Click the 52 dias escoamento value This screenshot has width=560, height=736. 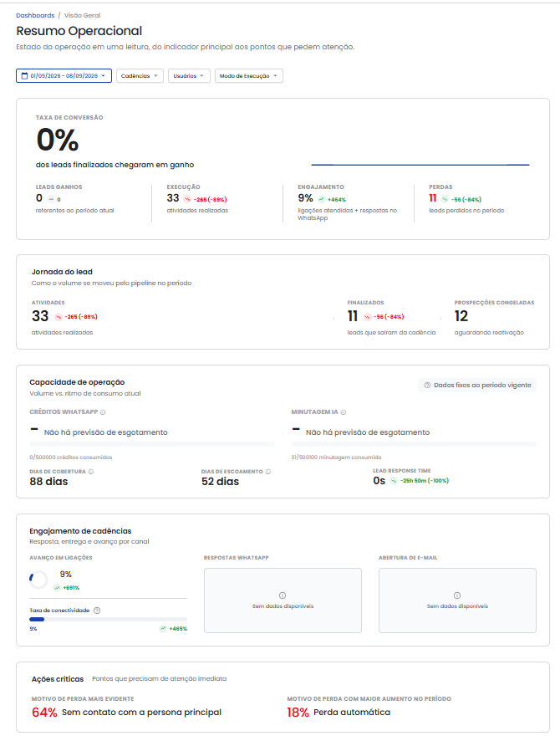click(x=221, y=482)
